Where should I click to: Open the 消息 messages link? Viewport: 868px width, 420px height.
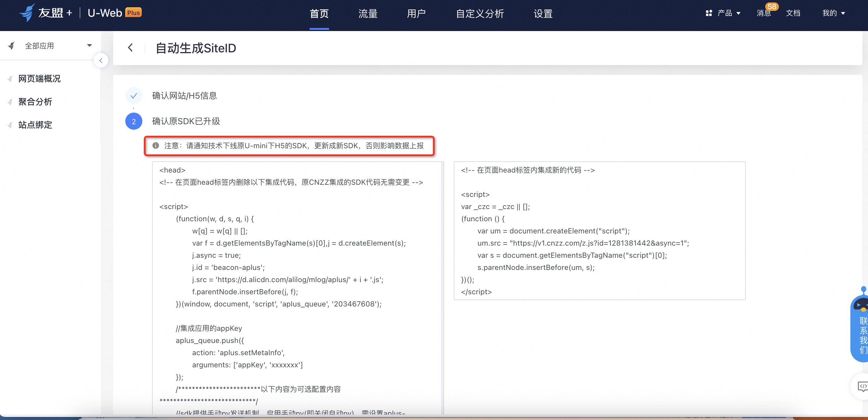pyautogui.click(x=764, y=13)
